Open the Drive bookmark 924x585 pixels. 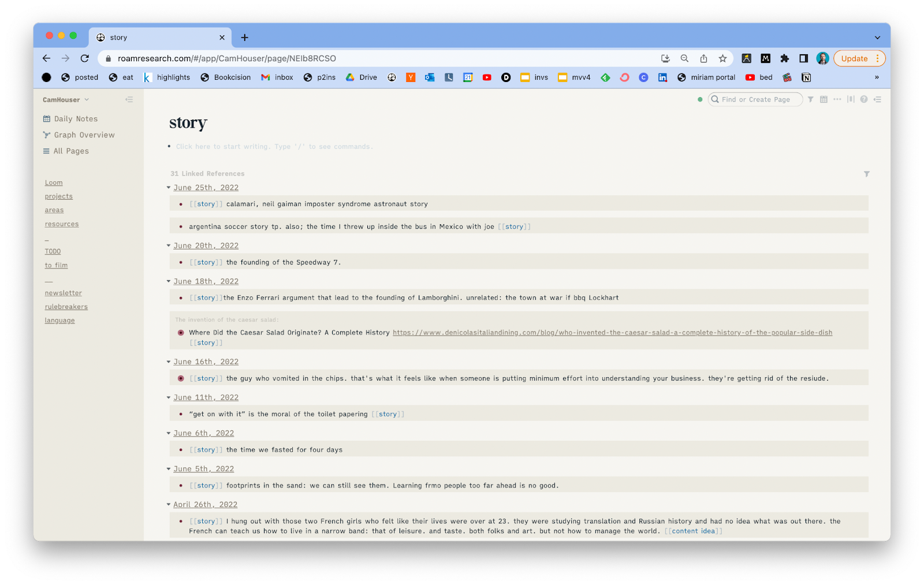[362, 77]
